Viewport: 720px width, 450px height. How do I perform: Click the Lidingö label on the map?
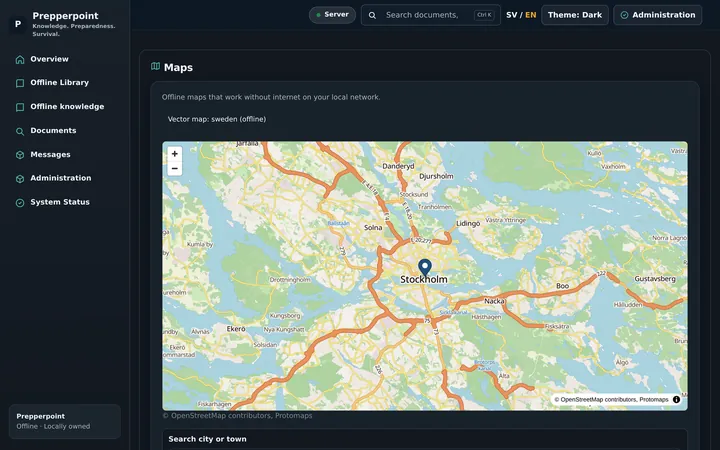click(x=468, y=224)
